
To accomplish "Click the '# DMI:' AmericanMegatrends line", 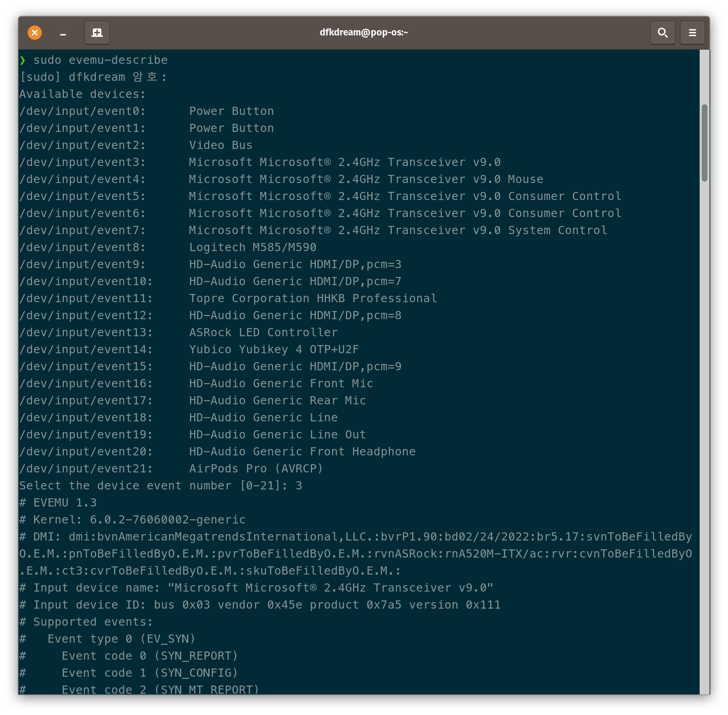I will [356, 537].
